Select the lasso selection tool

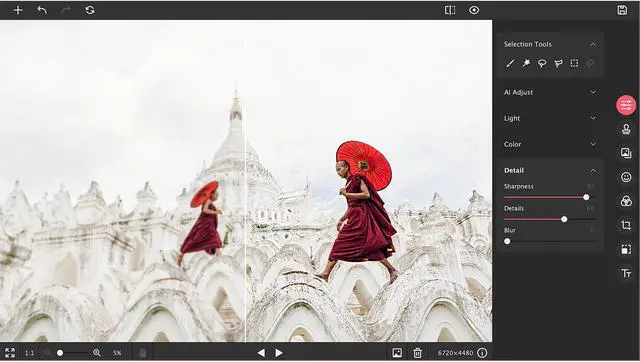[x=542, y=63]
